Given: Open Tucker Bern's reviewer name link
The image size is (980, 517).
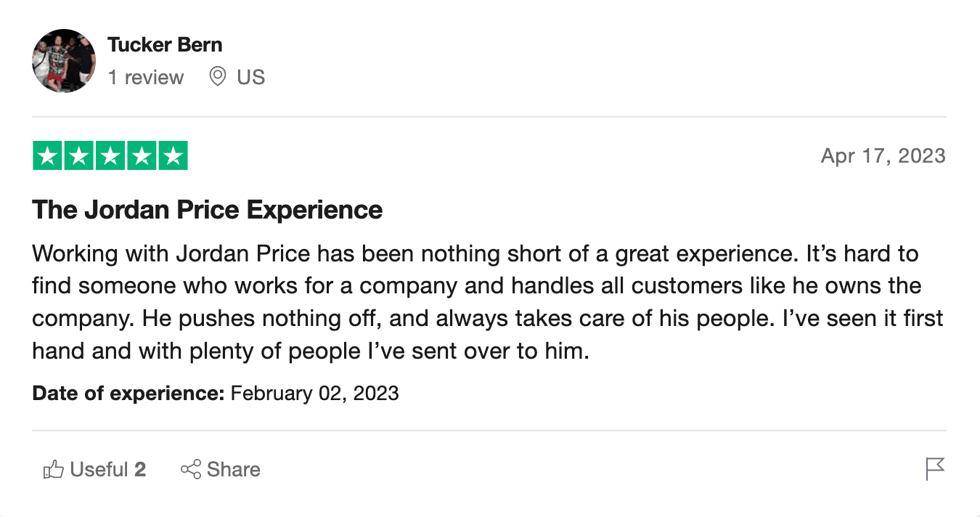Looking at the screenshot, I should tap(165, 44).
